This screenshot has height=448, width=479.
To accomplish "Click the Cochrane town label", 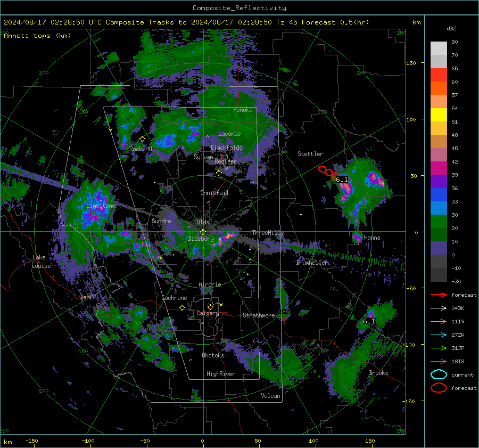I will (174, 298).
